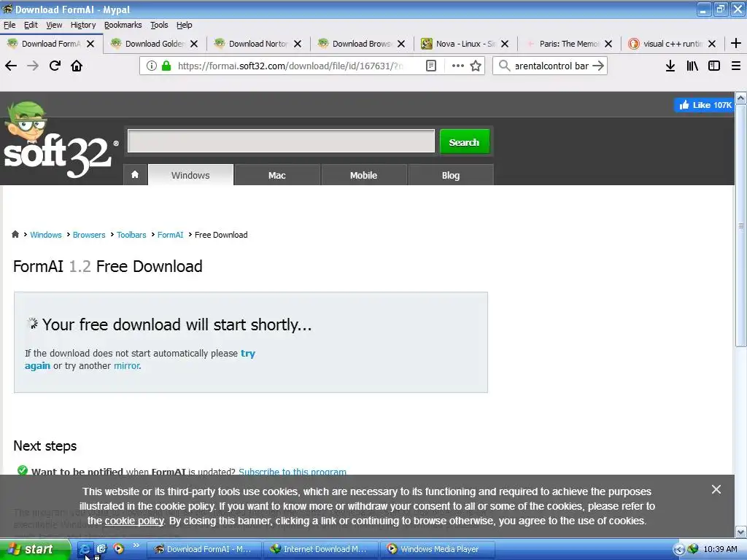Open the View menu
This screenshot has width=747, height=560.
(x=54, y=25)
